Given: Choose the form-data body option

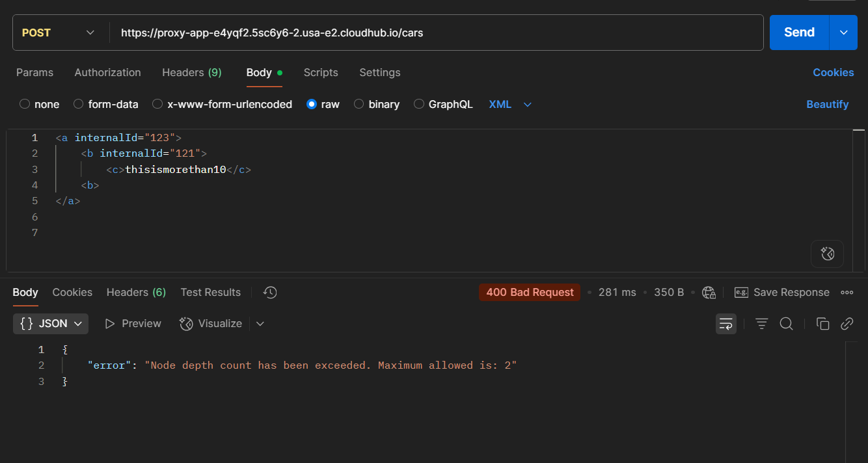Looking at the screenshot, I should 78,104.
